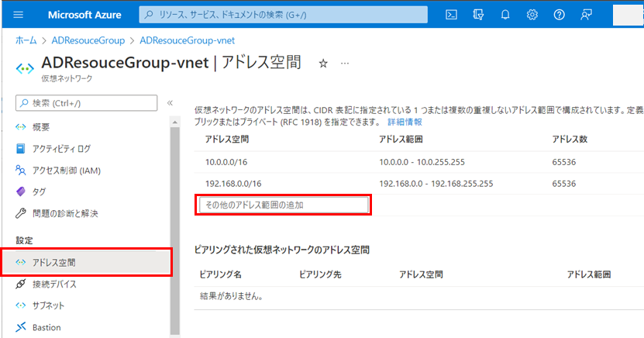
Task: Go to ADResouceGroup breadcrumb
Action: (88, 40)
